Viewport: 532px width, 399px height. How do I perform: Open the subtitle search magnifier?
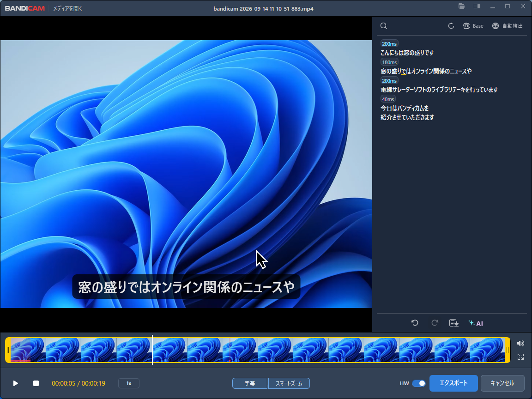click(384, 26)
